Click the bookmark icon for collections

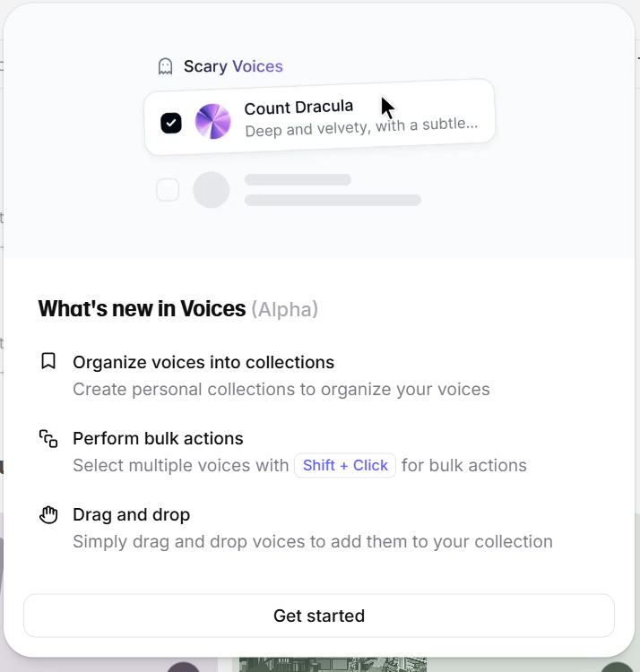48,361
